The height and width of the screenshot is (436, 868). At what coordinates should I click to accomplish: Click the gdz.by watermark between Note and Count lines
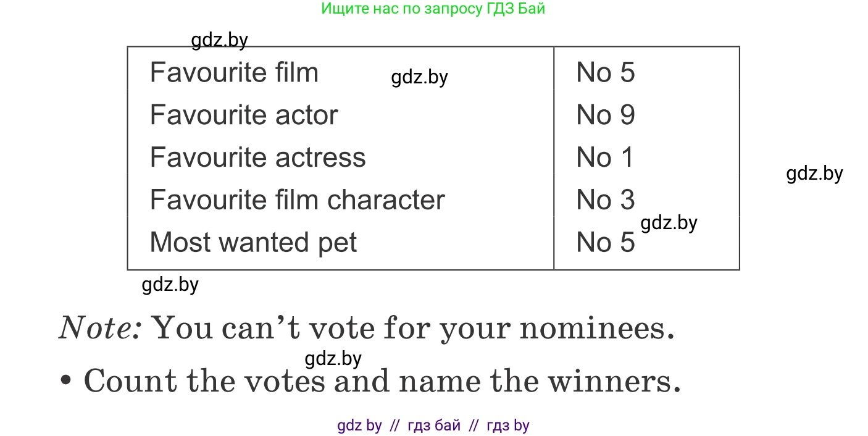[x=333, y=359]
